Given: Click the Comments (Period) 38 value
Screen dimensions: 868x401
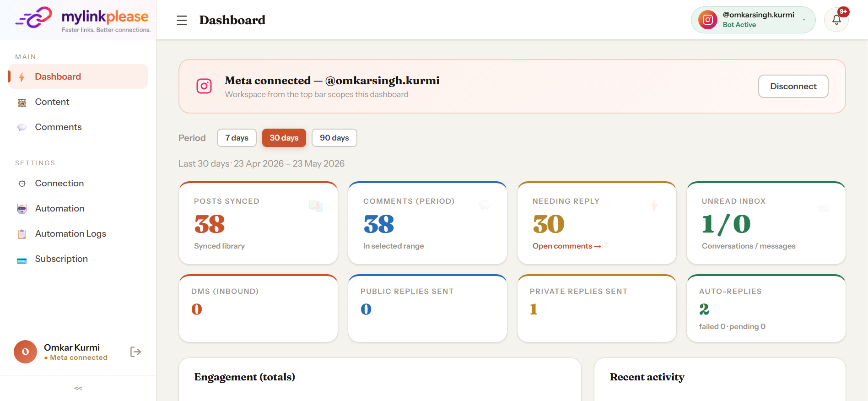Looking at the screenshot, I should point(379,224).
